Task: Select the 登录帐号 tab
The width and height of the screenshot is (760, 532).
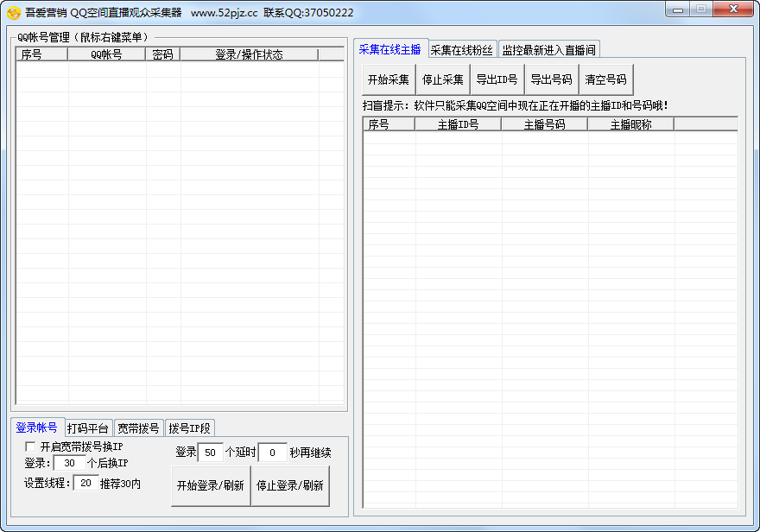Action: coord(37,427)
